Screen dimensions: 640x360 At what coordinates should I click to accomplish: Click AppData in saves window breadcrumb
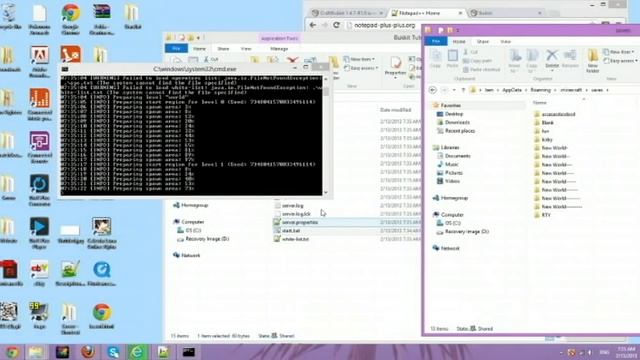click(x=512, y=90)
